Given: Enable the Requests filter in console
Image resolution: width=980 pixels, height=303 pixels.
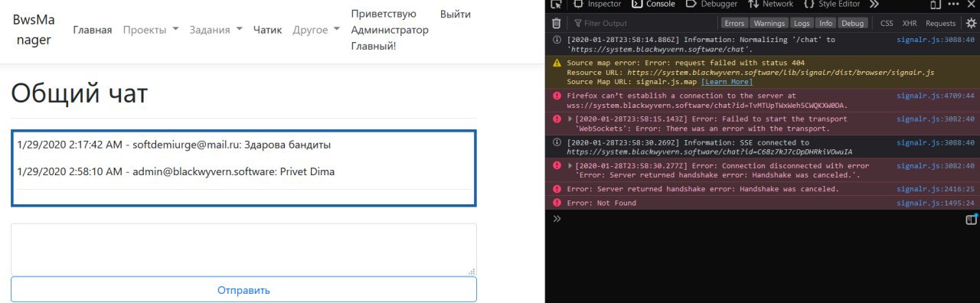Looking at the screenshot, I should point(940,24).
